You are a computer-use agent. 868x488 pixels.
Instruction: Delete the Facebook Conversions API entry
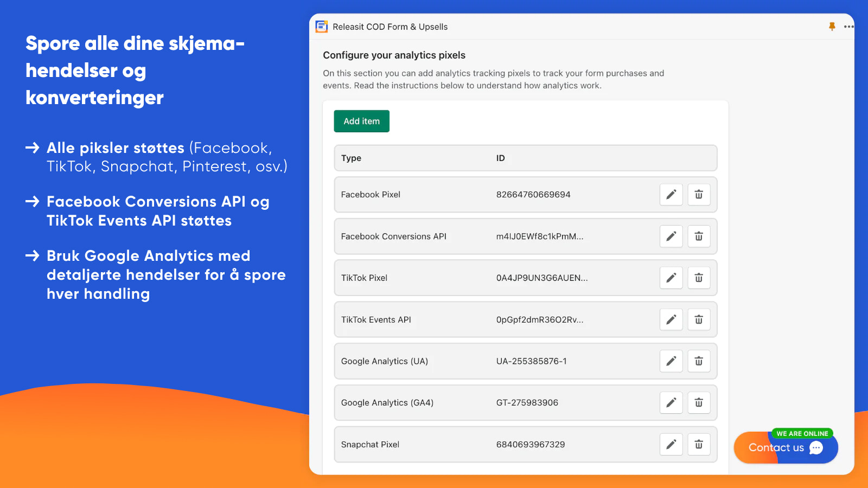tap(699, 236)
